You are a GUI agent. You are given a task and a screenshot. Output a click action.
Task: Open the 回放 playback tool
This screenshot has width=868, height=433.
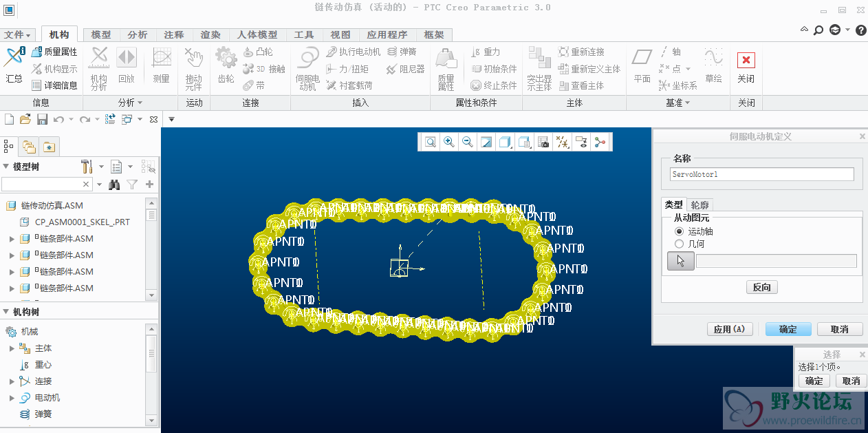tap(127, 65)
